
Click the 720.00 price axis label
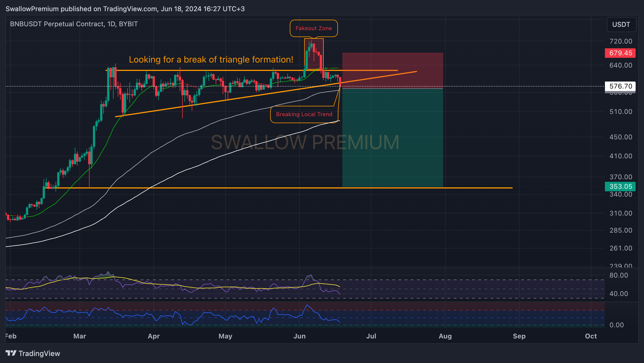621,41
